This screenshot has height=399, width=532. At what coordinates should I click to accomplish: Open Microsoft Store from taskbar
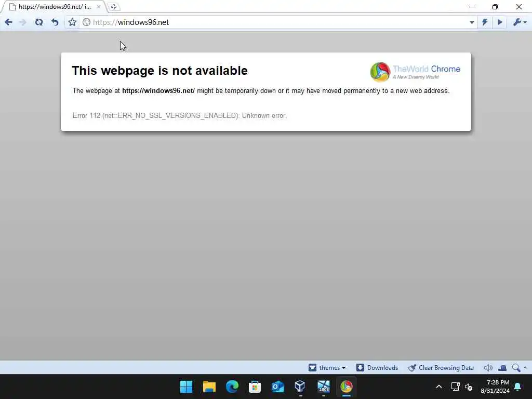[255, 387]
